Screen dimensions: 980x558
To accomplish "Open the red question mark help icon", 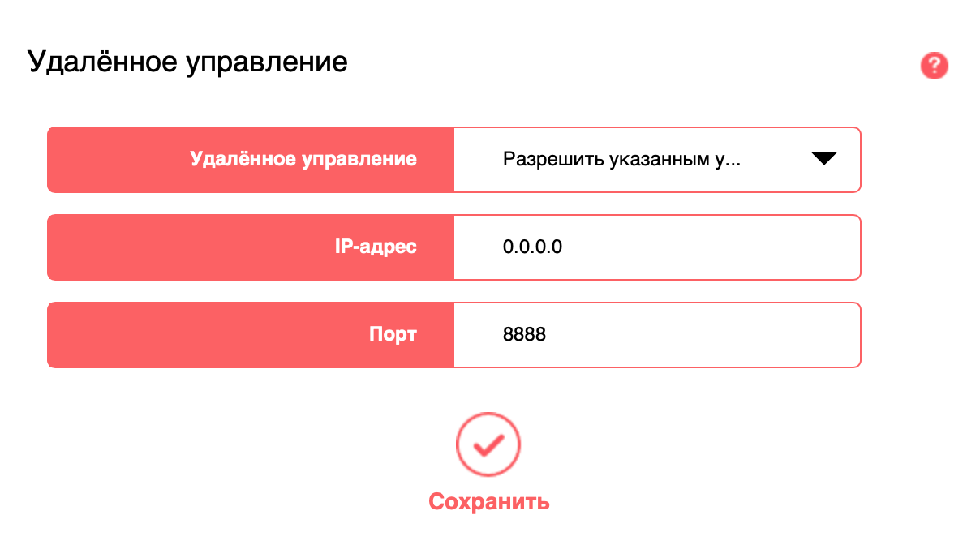I will pos(935,66).
